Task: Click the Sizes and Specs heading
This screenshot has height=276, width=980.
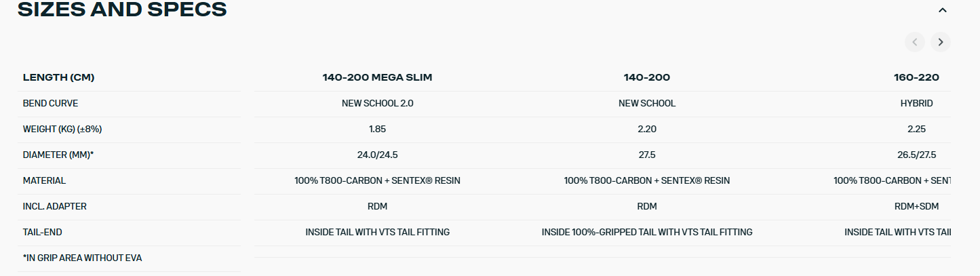Action: 122,9
